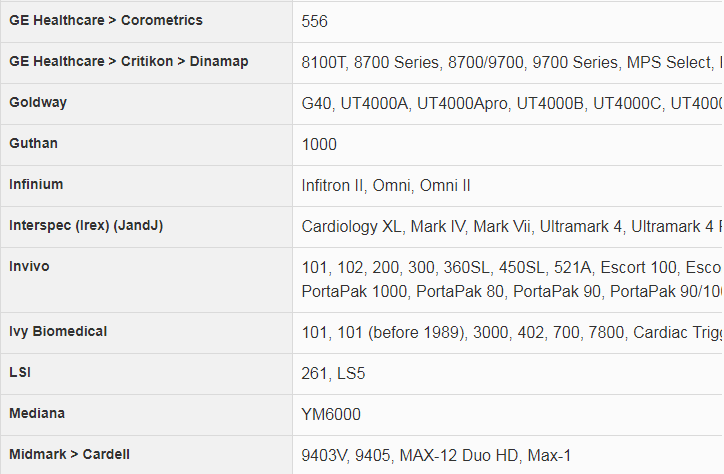
Task: Click the Invivo manufacturer cell
Action: click(29, 267)
